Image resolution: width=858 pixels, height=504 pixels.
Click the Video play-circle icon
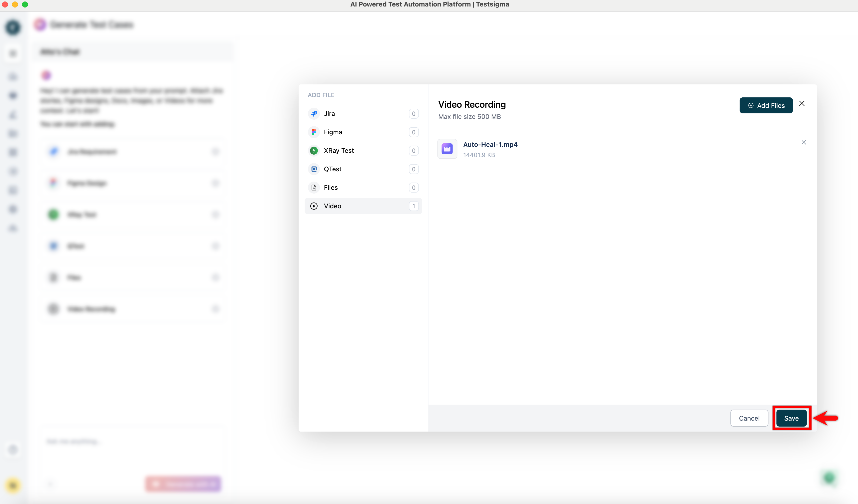314,206
